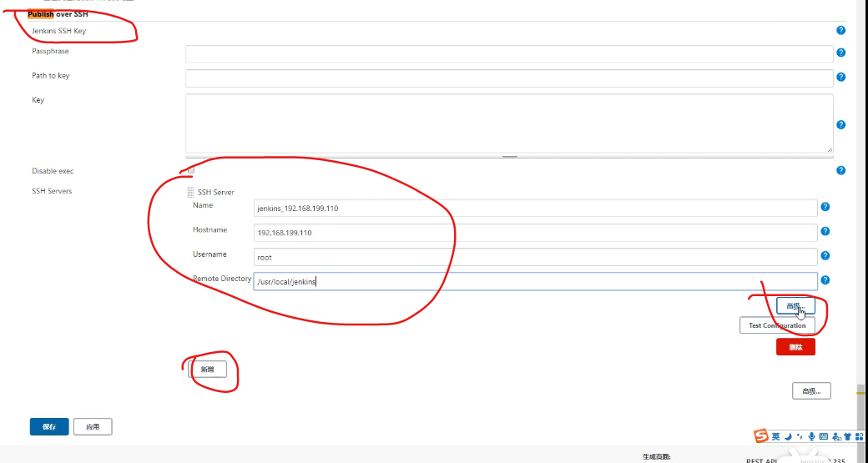Screen dimensions: 868x463
Task: Open the IME soft keyboard icon
Action: pos(823,436)
